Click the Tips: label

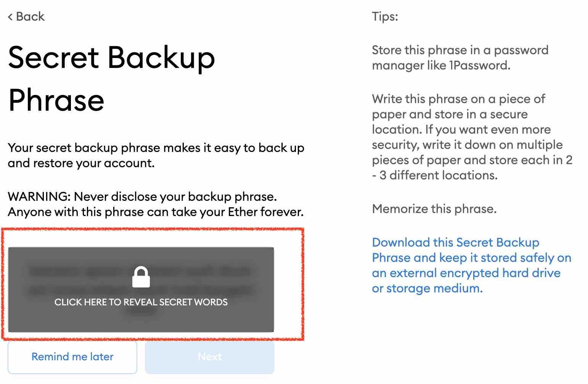click(x=385, y=16)
